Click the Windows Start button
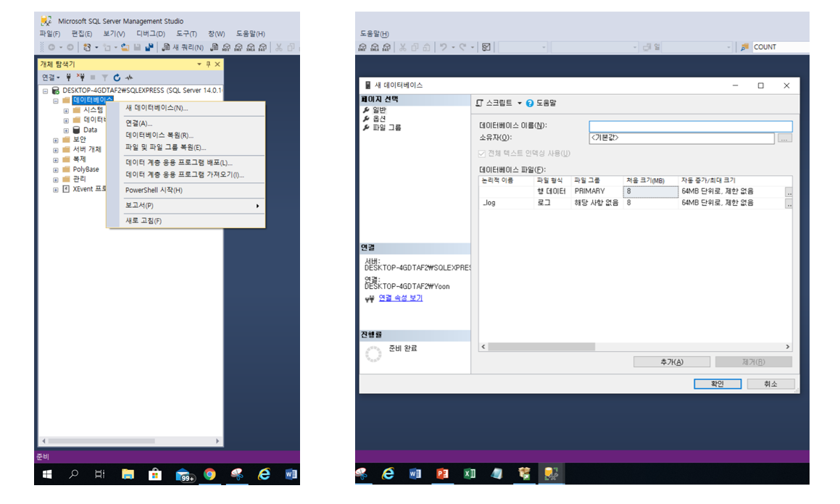Screen dimensions: 840x504 click(47, 474)
